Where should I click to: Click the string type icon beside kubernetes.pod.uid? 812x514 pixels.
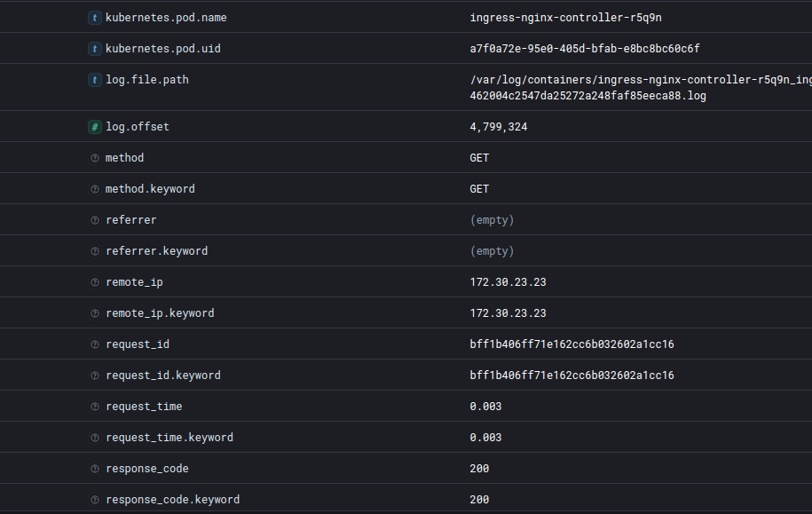click(94, 49)
